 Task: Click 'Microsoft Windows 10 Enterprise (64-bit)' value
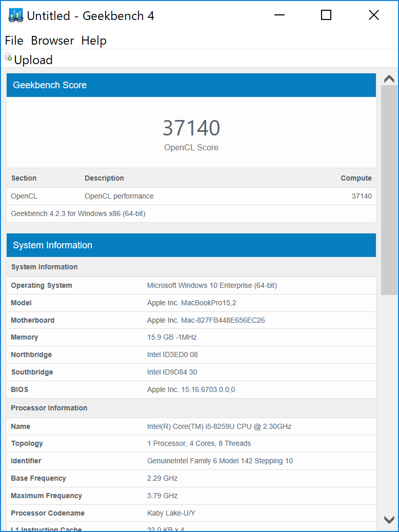(212, 285)
